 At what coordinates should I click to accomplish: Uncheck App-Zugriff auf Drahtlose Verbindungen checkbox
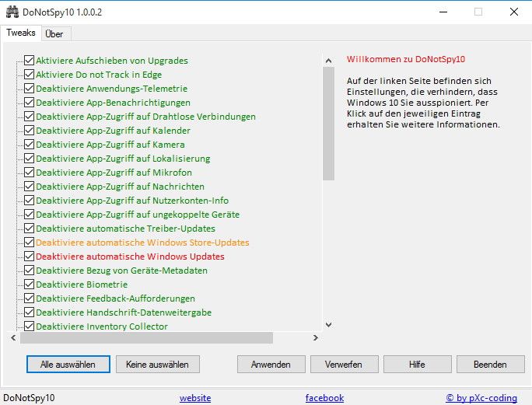tap(30, 117)
